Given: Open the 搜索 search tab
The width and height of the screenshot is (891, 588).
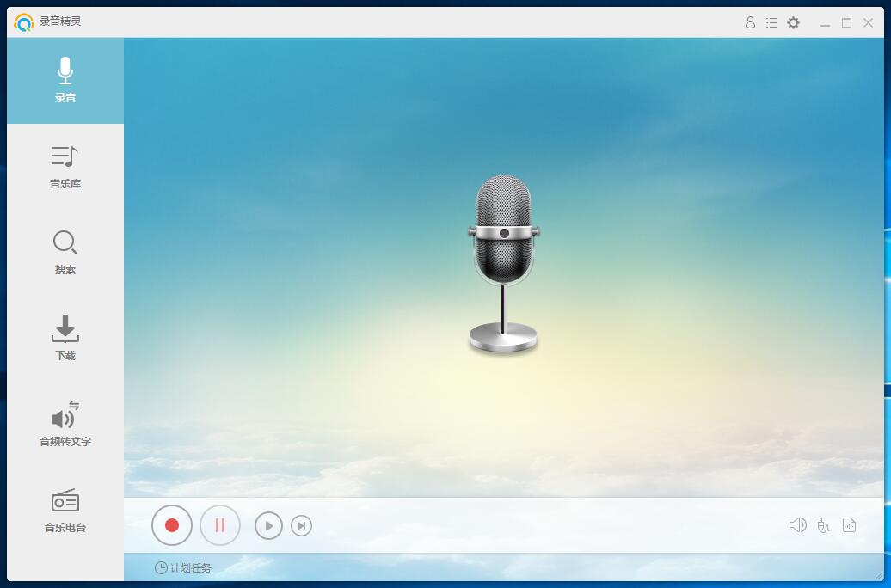Looking at the screenshot, I should 65,252.
